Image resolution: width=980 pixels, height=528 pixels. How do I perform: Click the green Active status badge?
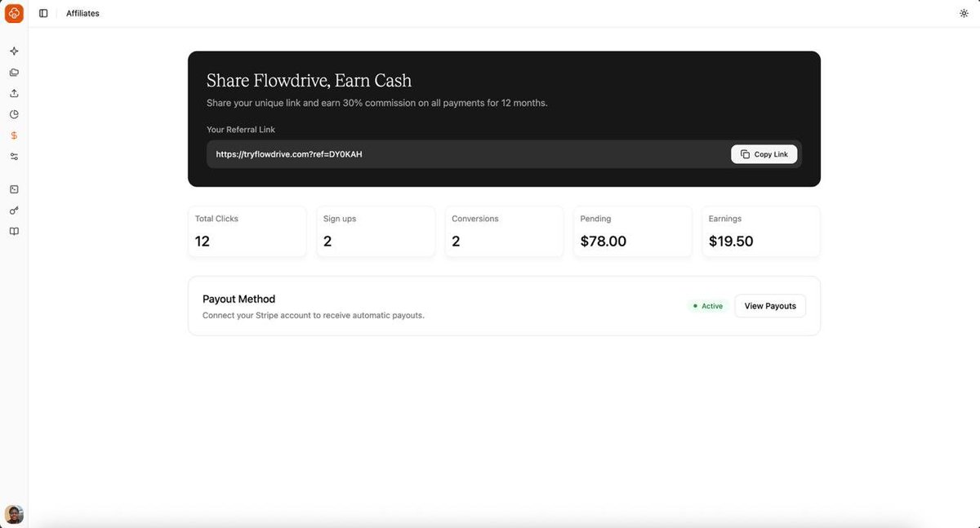coord(708,306)
